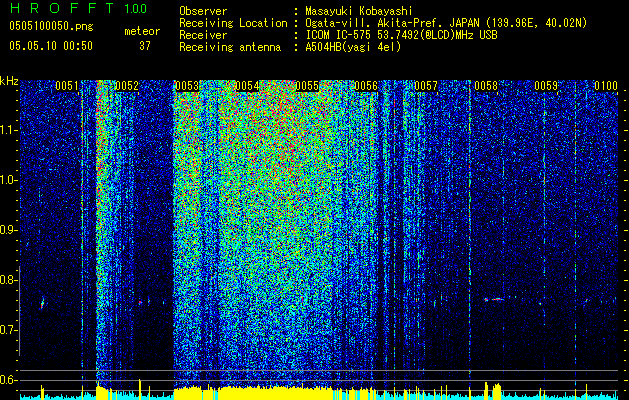Select observer name Masayuki Kobayashi
The image size is (629, 400).
pos(359,11)
